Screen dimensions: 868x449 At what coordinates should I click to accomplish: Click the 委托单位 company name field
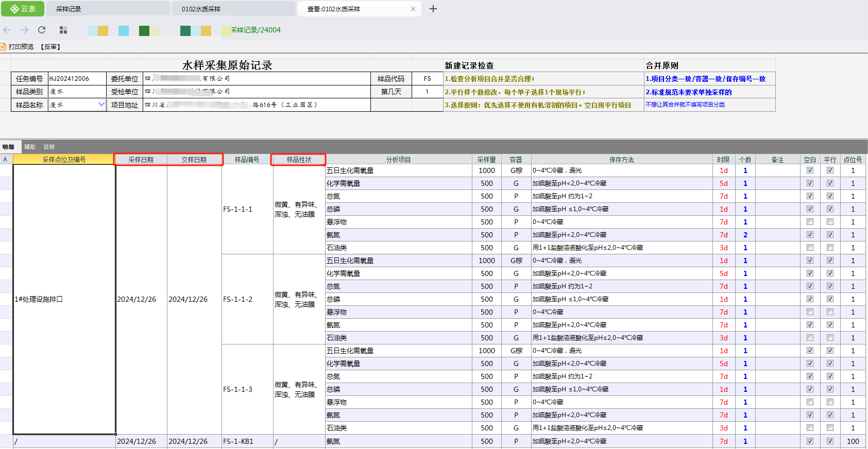(257, 79)
